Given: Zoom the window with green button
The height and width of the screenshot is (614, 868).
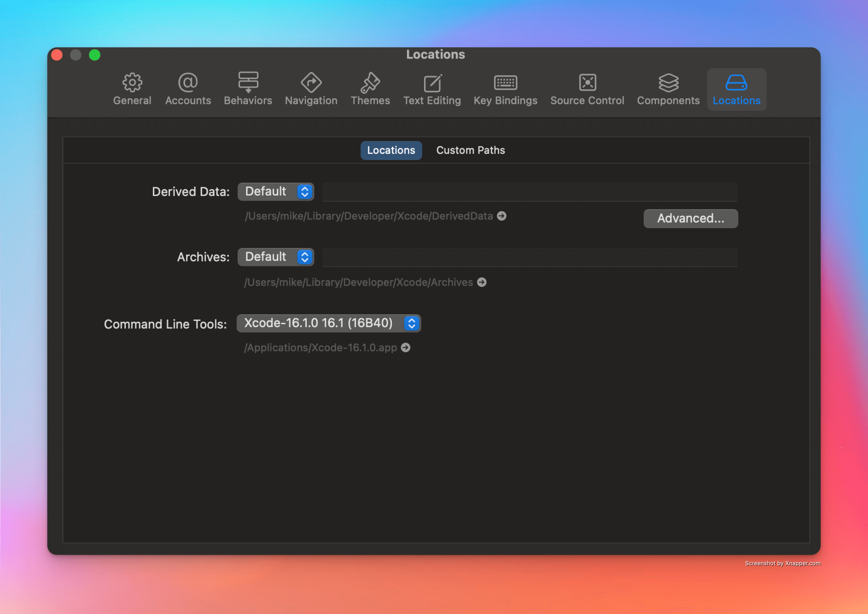Looking at the screenshot, I should pos(94,55).
